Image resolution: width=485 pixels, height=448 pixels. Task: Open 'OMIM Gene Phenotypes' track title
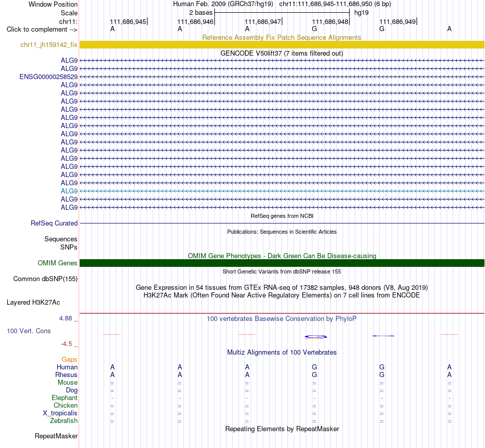pos(282,256)
